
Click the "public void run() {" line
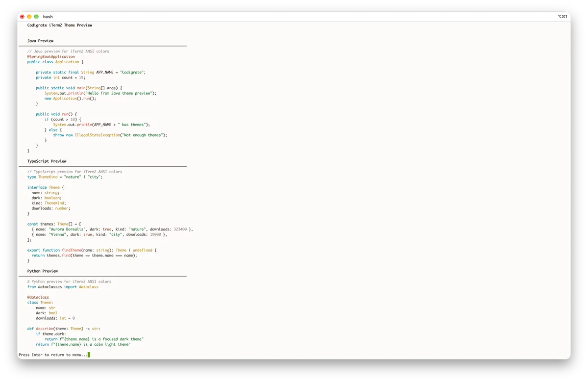[x=56, y=114]
